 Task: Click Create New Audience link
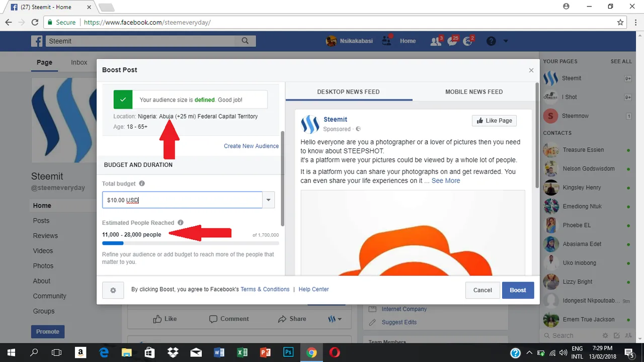(x=251, y=146)
